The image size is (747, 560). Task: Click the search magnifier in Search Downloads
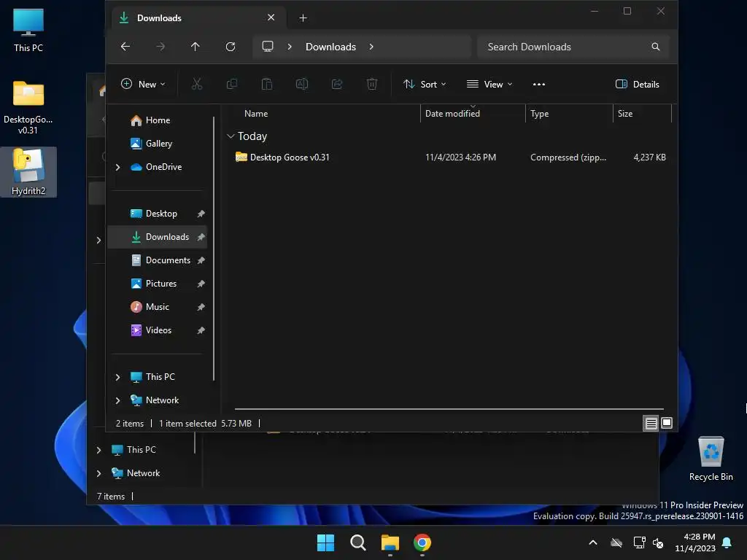[x=656, y=47]
